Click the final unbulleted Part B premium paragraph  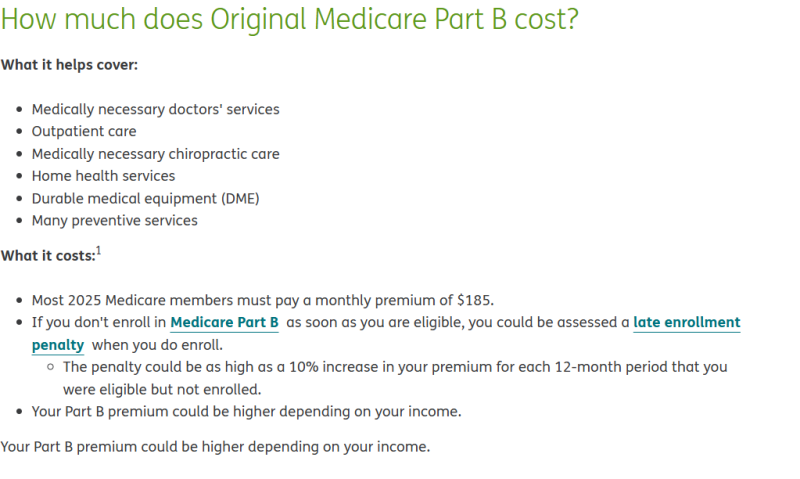point(215,446)
